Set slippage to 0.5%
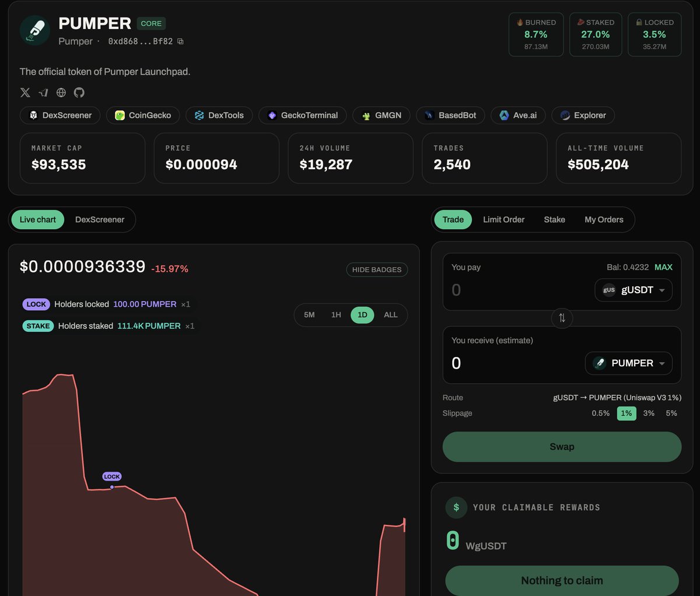This screenshot has height=596, width=700. point(601,413)
